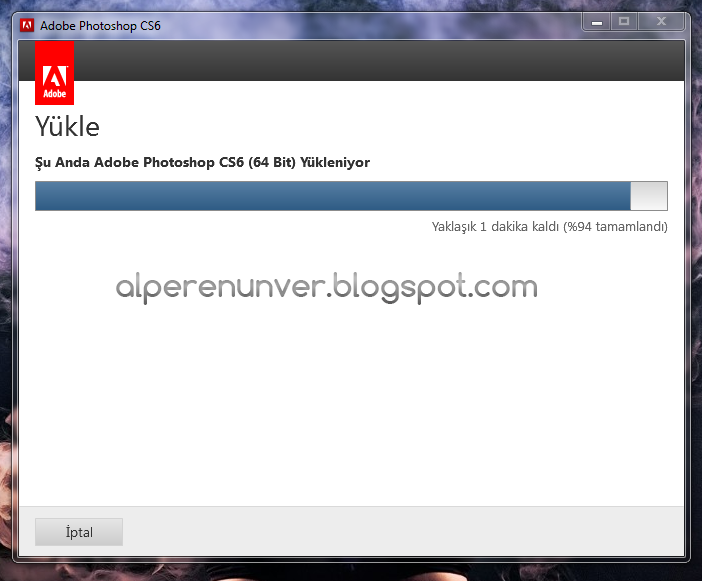
Task: Click the "Yükle" heading text
Action: (x=68, y=127)
